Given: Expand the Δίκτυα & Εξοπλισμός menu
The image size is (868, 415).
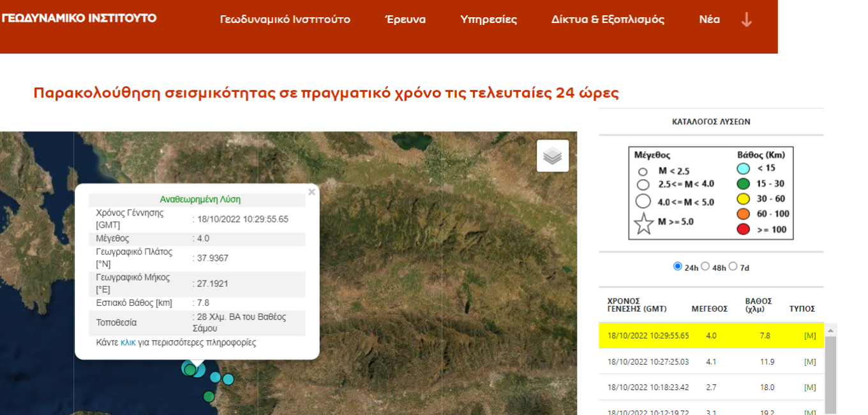Looking at the screenshot, I should pyautogui.click(x=608, y=20).
